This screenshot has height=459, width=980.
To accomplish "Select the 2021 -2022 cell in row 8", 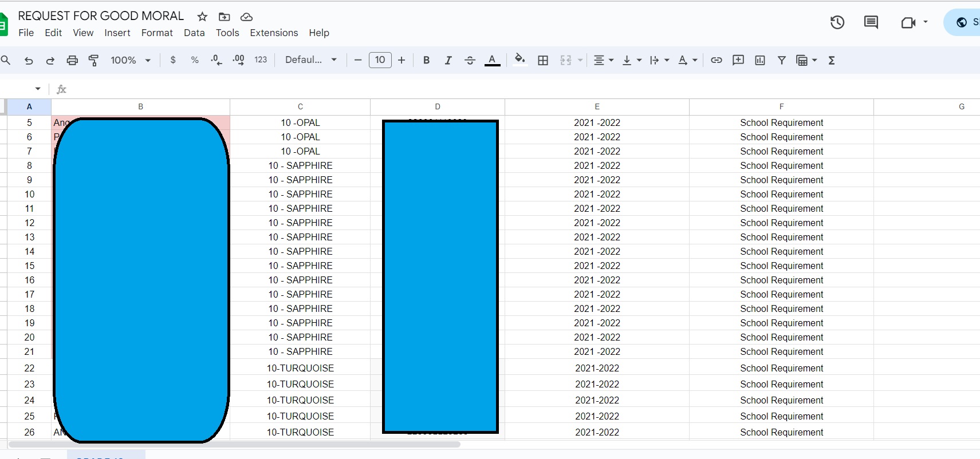I will [597, 165].
